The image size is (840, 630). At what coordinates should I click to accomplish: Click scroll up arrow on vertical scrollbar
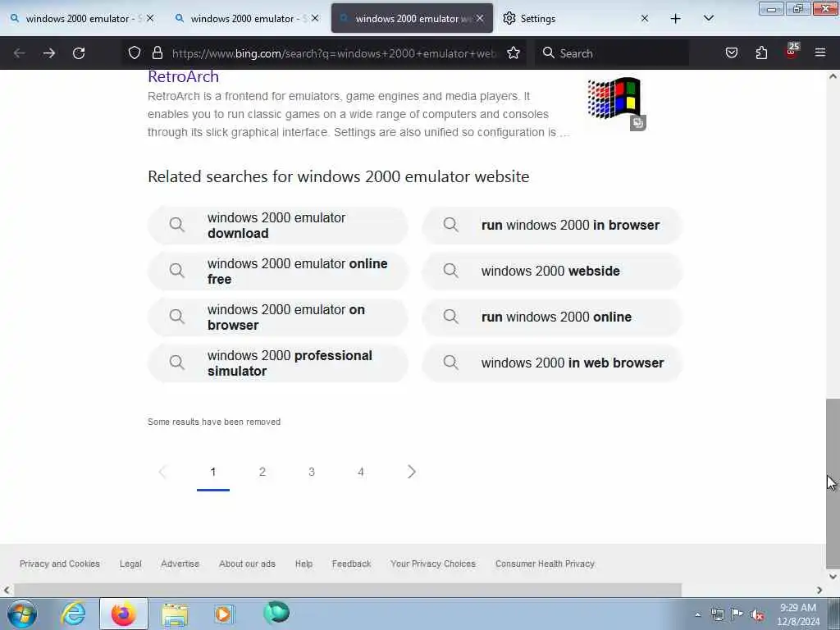pyautogui.click(x=833, y=76)
